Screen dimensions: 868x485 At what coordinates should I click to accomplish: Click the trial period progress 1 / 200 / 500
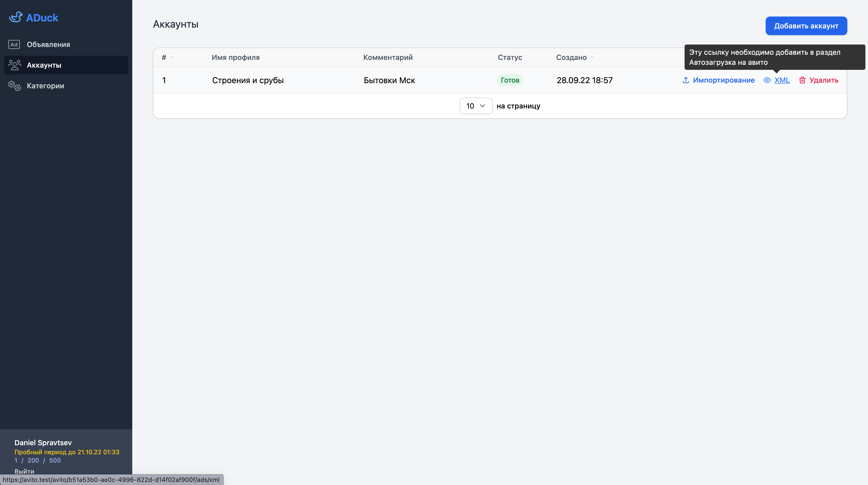(x=38, y=460)
